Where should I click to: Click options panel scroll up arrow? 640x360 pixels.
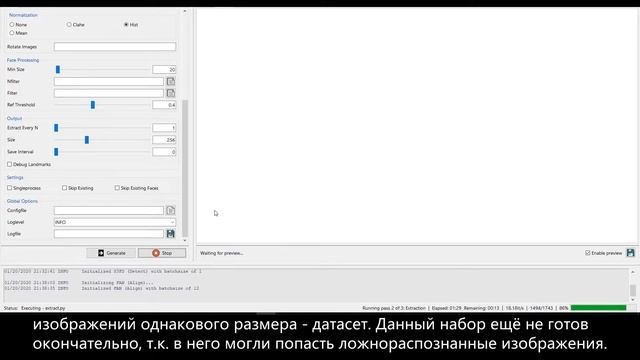pyautogui.click(x=185, y=11)
